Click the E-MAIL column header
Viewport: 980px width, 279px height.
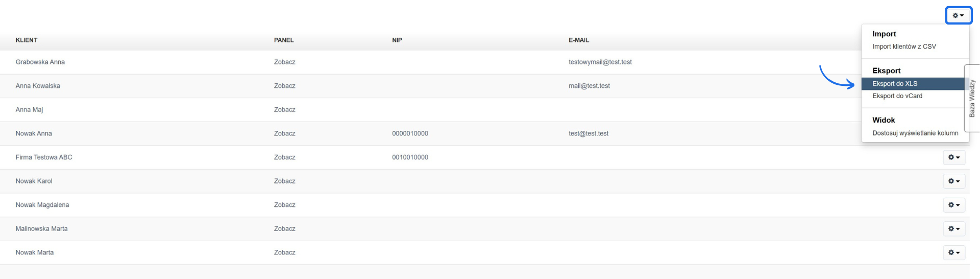(x=579, y=40)
